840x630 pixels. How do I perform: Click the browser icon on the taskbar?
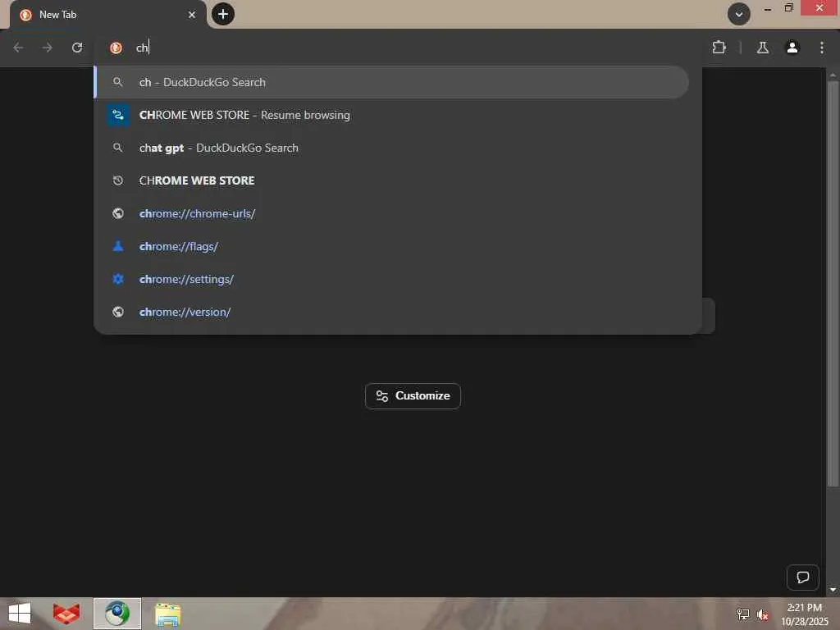point(117,614)
